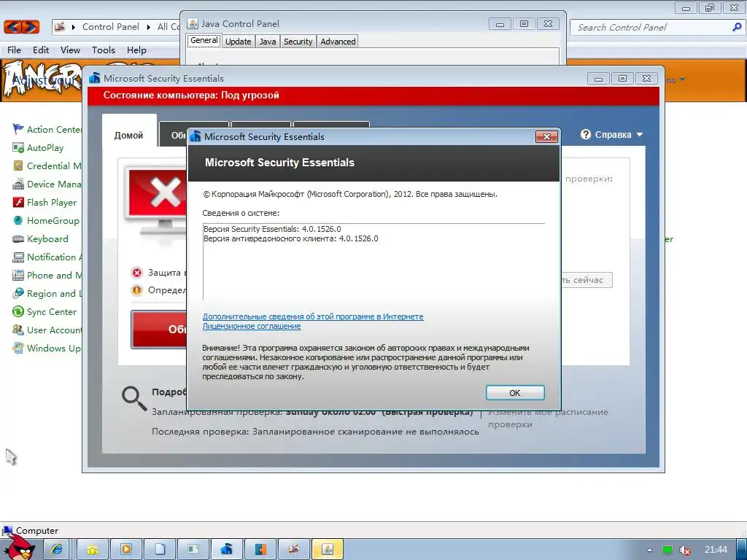Click the 21:44 taskbar clock
The width and height of the screenshot is (747, 560).
[716, 550]
